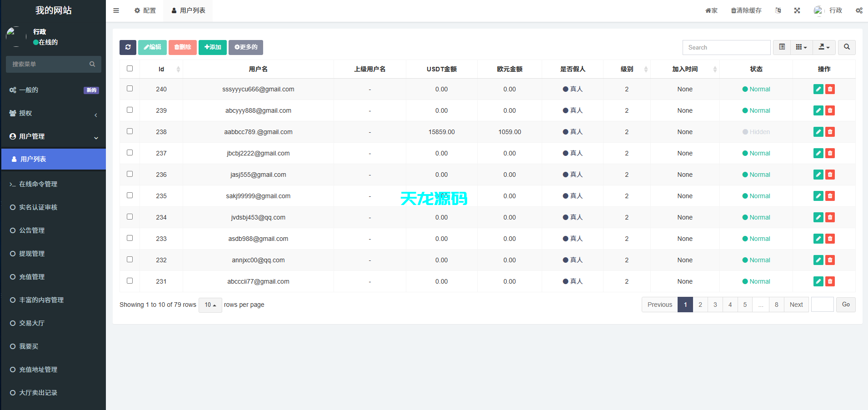The height and width of the screenshot is (410, 868).
Task: Click the Id column sort control
Action: pyautogui.click(x=178, y=69)
